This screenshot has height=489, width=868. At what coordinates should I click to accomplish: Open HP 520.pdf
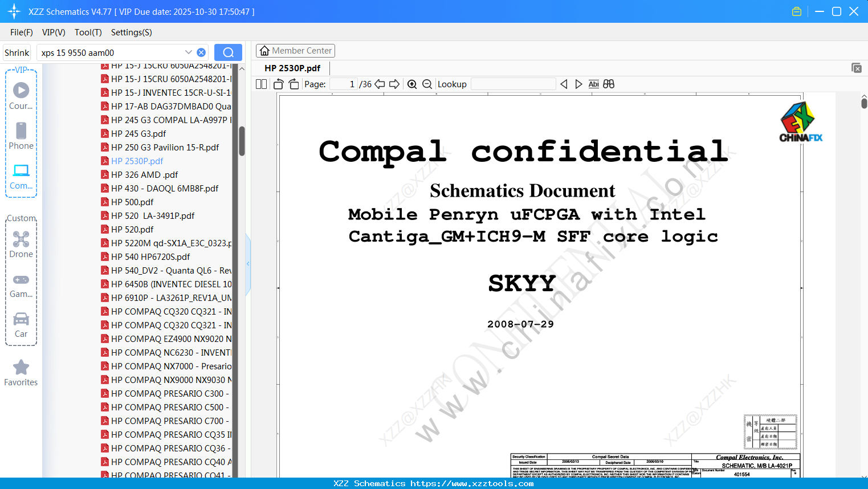pyautogui.click(x=133, y=229)
